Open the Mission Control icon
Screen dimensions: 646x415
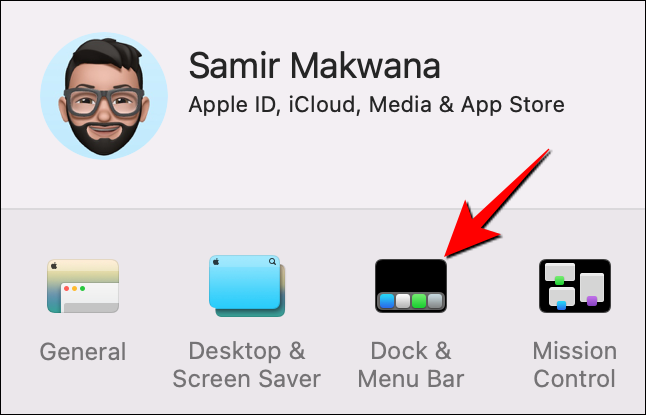coord(575,286)
